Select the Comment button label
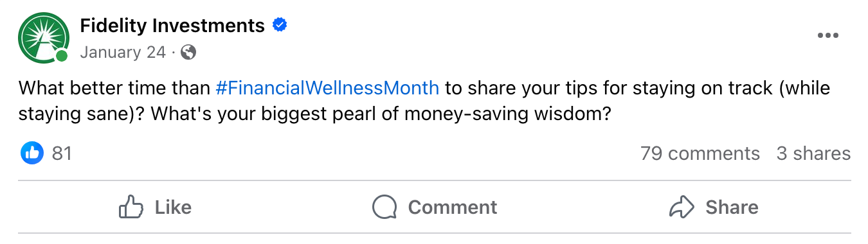 [453, 207]
